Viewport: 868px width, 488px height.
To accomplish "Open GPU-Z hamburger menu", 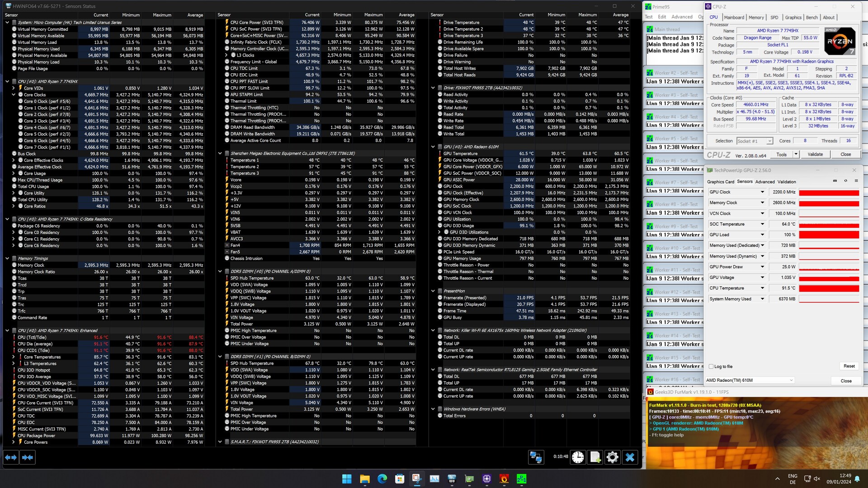I will [856, 181].
